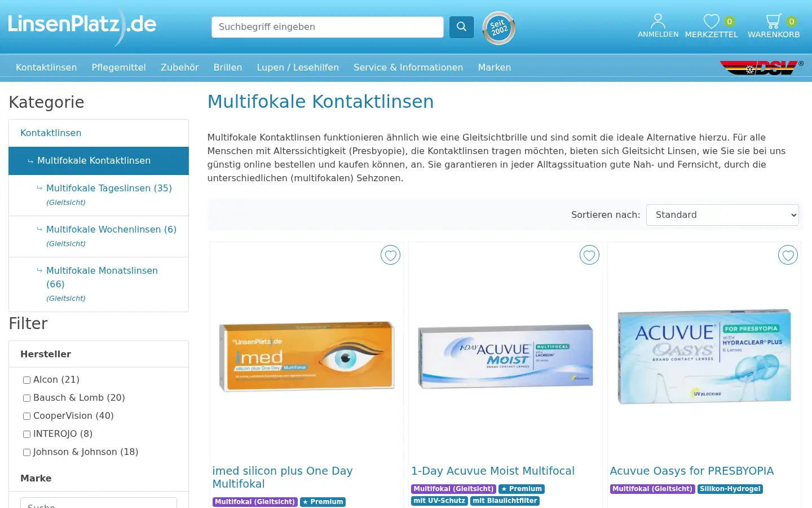
Task: Click the Marke filter heading
Action: click(36, 478)
